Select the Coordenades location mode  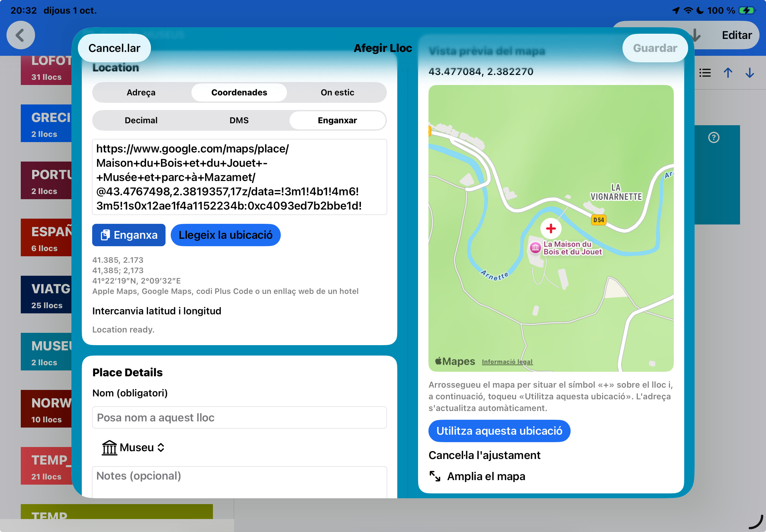coord(239,92)
